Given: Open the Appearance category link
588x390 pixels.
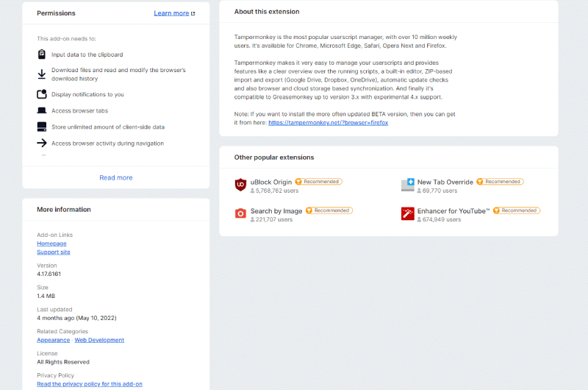Looking at the screenshot, I should coord(53,340).
